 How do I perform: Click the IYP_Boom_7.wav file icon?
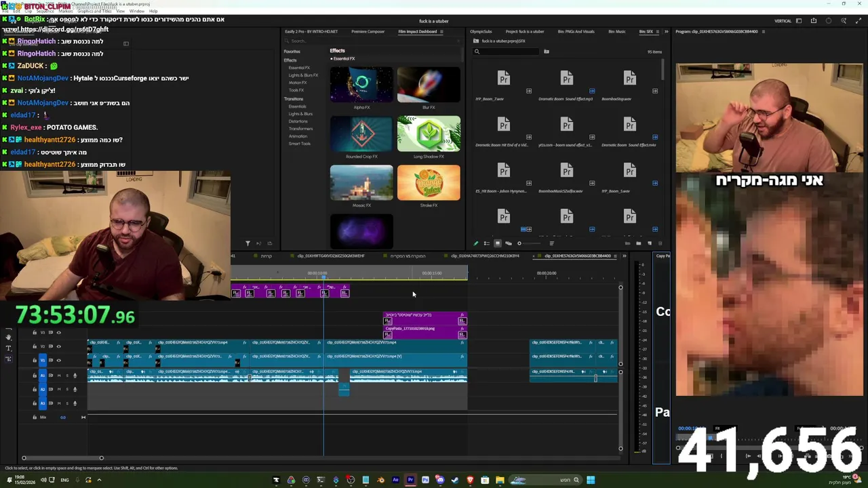(504, 78)
